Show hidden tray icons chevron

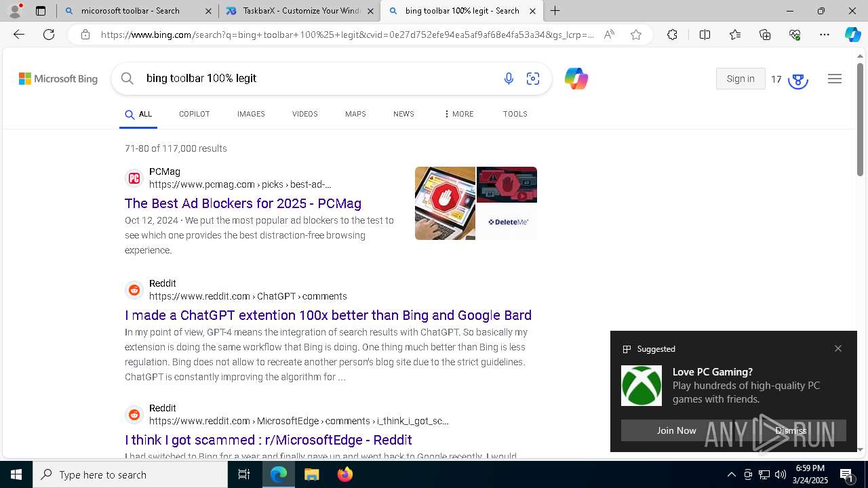tap(731, 474)
